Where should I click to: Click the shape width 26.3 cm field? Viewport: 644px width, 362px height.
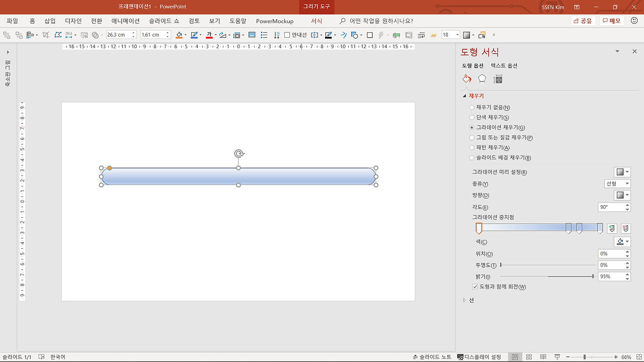point(118,35)
